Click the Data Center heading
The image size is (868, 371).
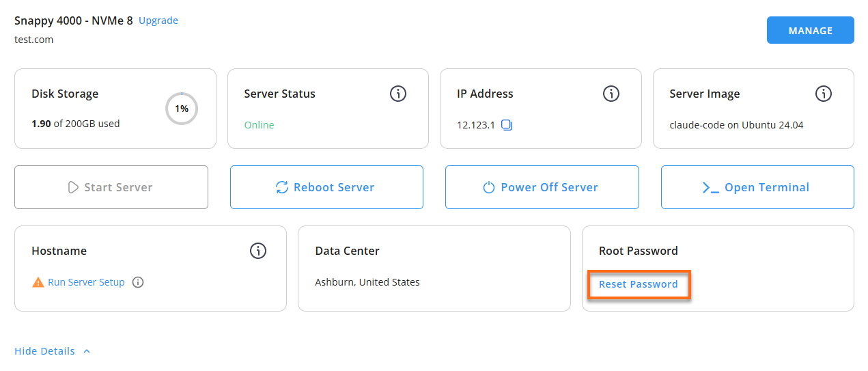pos(347,251)
